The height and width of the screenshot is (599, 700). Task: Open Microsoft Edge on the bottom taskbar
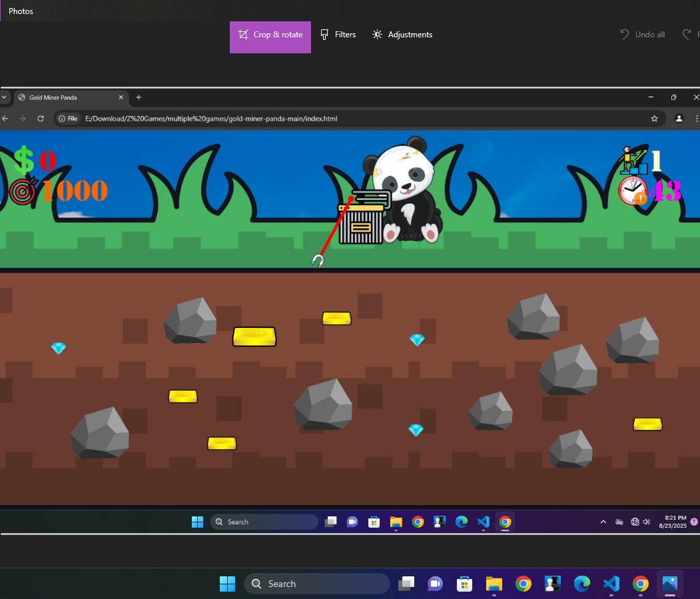(x=582, y=584)
